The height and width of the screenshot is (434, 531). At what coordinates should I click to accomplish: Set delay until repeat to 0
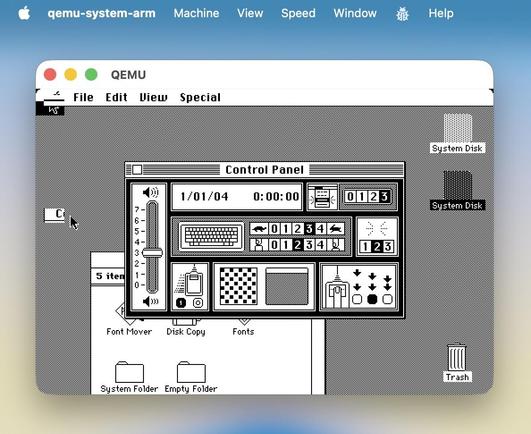(x=275, y=245)
